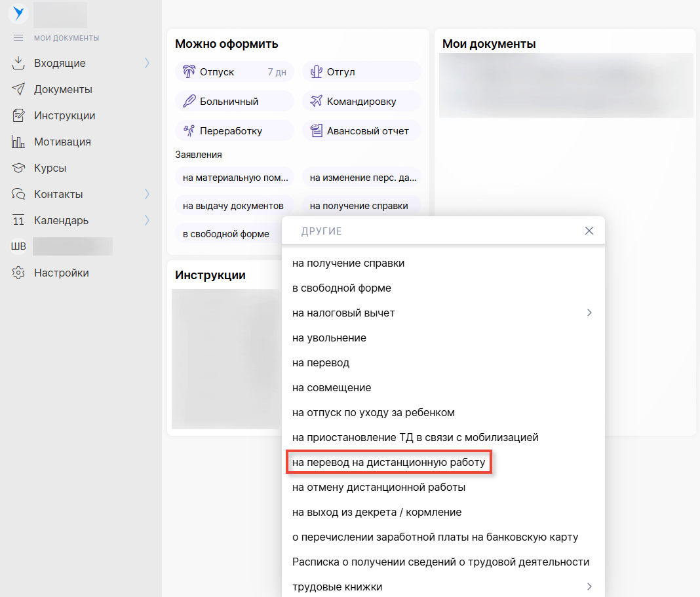Click the Авансовый отчет button
700x597 pixels.
click(x=361, y=131)
